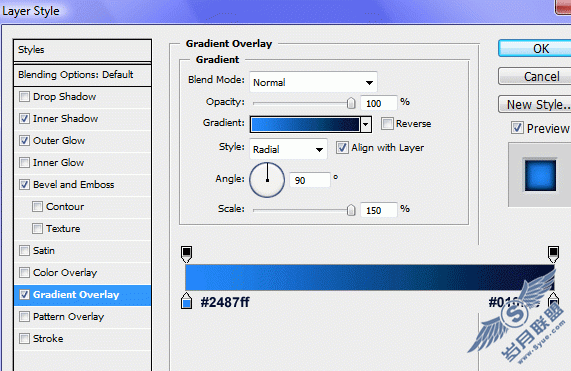Enable the Contour checkbox
The height and width of the screenshot is (371, 571).
coord(37,207)
